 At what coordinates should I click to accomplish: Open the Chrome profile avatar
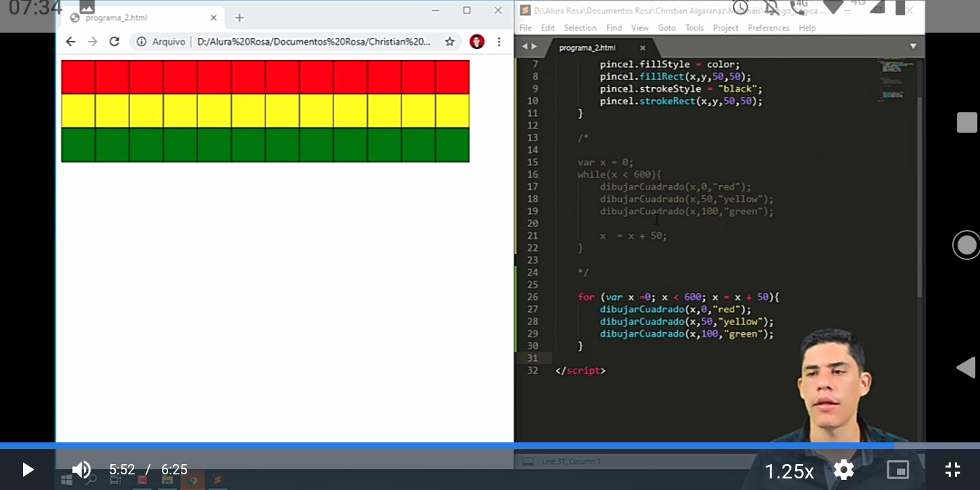(477, 42)
